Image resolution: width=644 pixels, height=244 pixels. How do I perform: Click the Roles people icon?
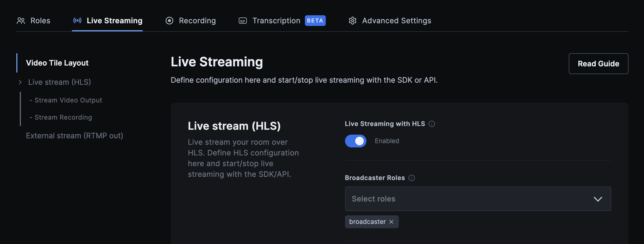click(21, 20)
